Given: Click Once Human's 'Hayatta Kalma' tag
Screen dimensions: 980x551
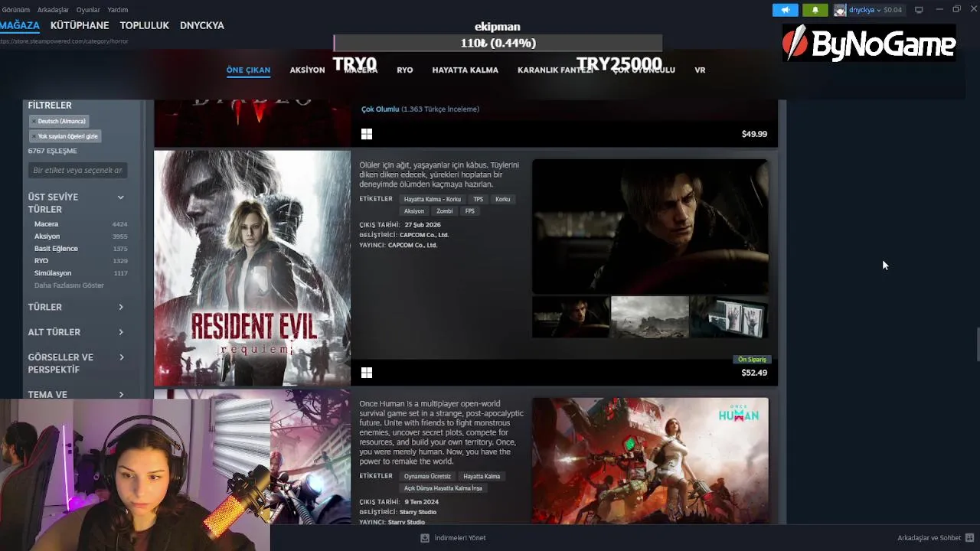Looking at the screenshot, I should pyautogui.click(x=482, y=476).
